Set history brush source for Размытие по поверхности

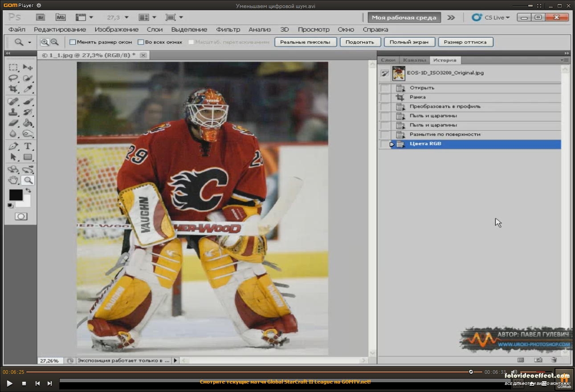pyautogui.click(x=385, y=135)
